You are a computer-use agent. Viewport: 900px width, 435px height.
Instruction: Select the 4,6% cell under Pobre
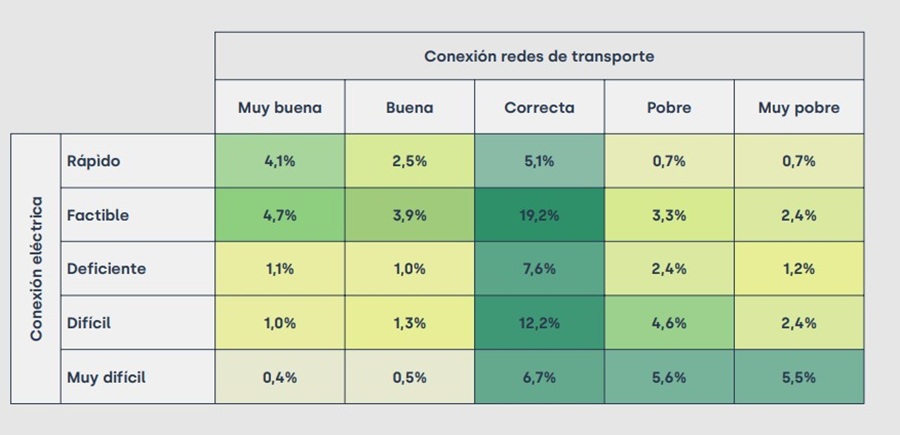[669, 323]
